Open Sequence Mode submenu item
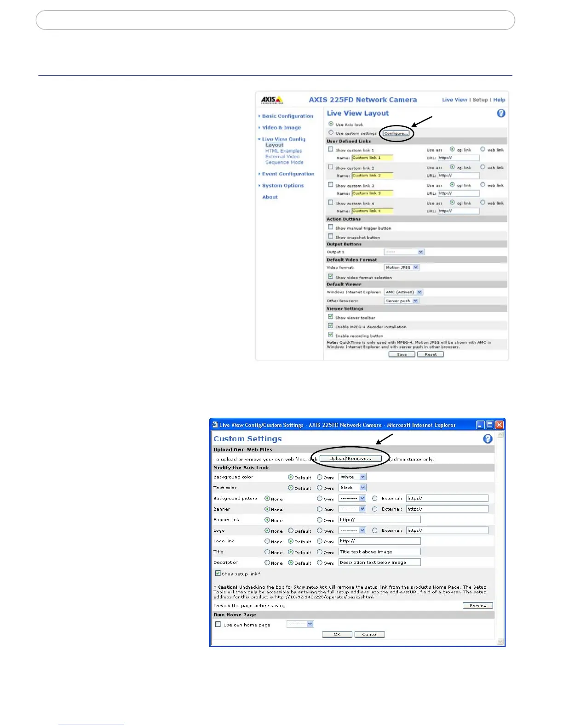This screenshot has height=728, width=563. 284,162
